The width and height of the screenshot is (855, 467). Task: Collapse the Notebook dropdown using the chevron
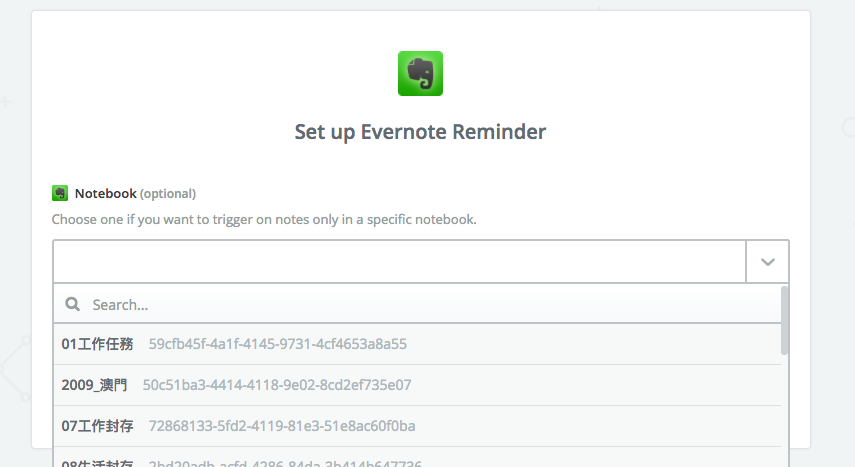[x=767, y=262]
